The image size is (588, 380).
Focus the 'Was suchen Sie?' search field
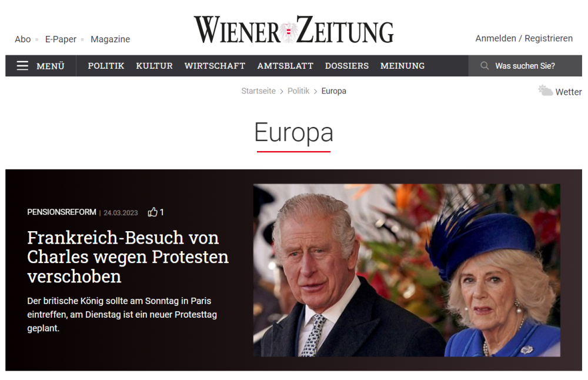(525, 66)
